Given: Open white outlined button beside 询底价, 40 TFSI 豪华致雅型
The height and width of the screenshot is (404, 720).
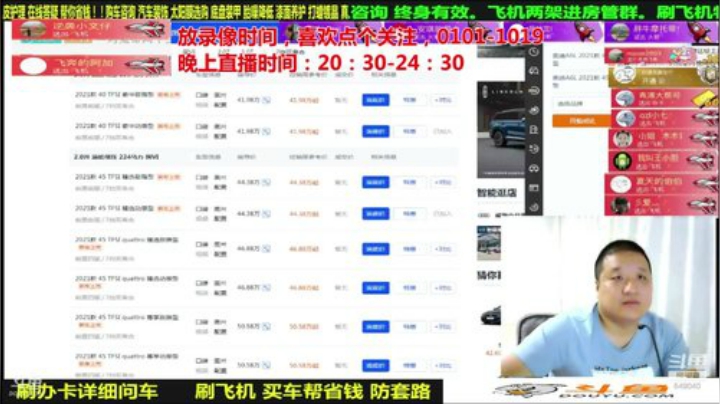Looking at the screenshot, I should tap(410, 100).
